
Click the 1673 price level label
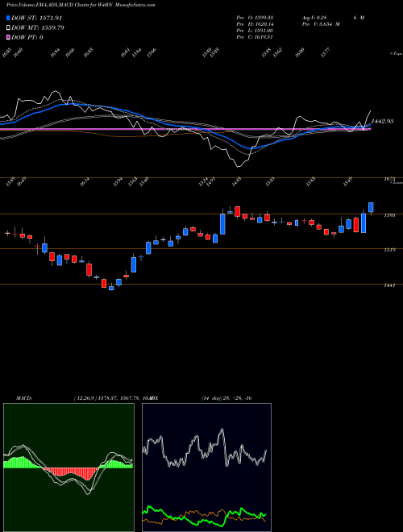pos(389,179)
